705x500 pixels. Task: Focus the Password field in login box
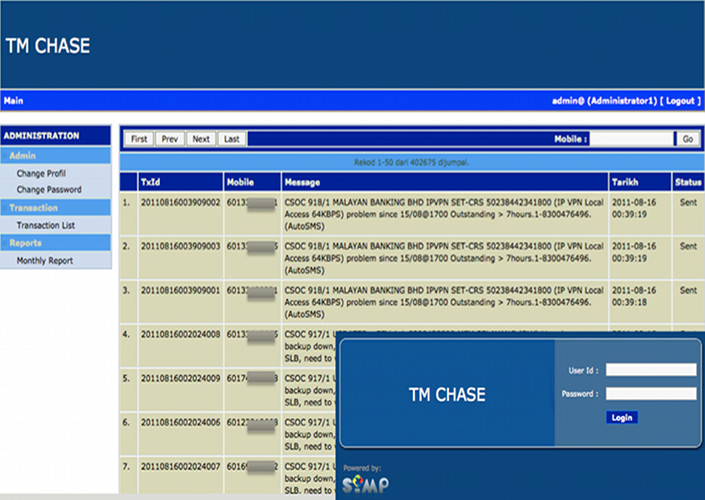tap(651, 394)
